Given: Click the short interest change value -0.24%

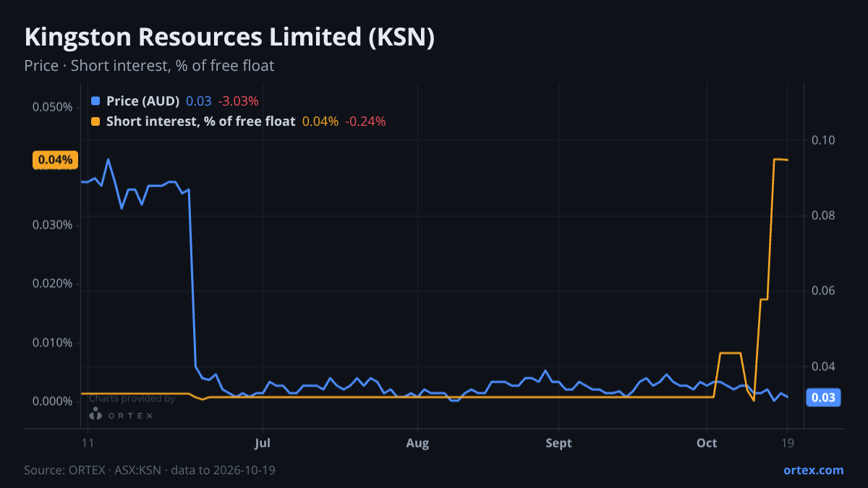Looking at the screenshot, I should (x=365, y=121).
